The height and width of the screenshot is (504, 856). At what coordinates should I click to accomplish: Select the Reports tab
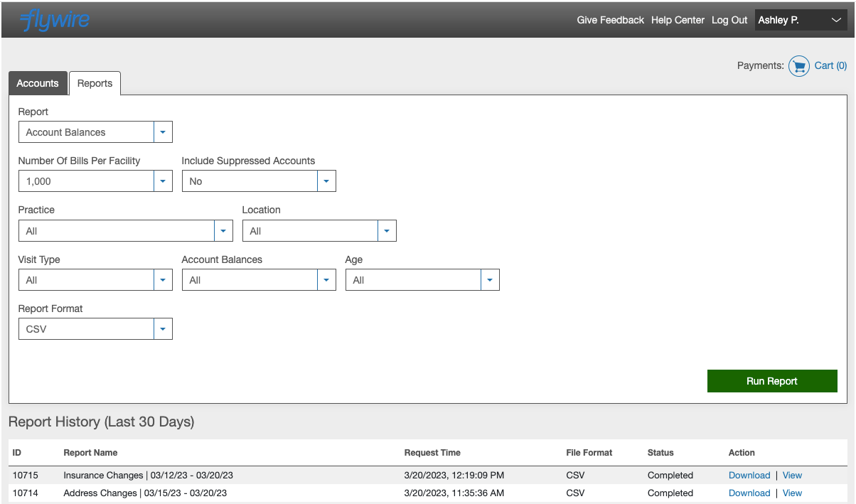(95, 83)
